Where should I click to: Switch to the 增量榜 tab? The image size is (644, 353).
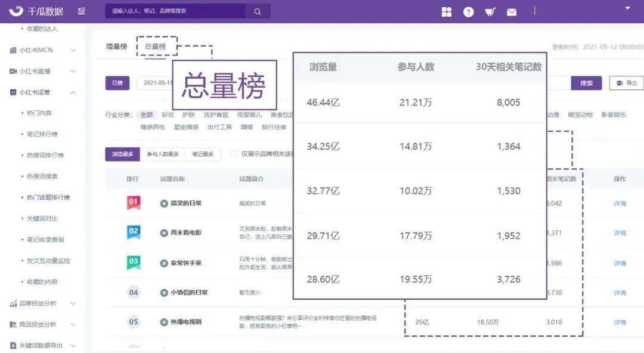117,47
